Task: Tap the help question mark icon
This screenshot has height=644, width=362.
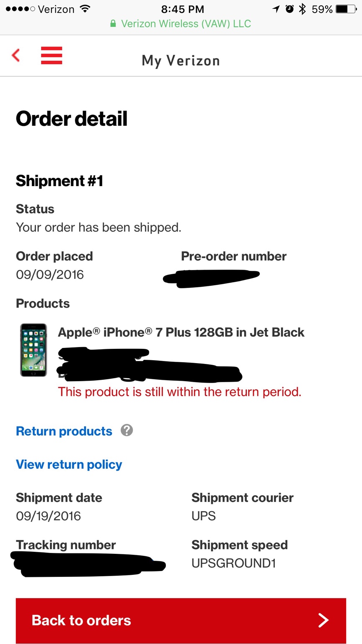Action: coord(127,430)
